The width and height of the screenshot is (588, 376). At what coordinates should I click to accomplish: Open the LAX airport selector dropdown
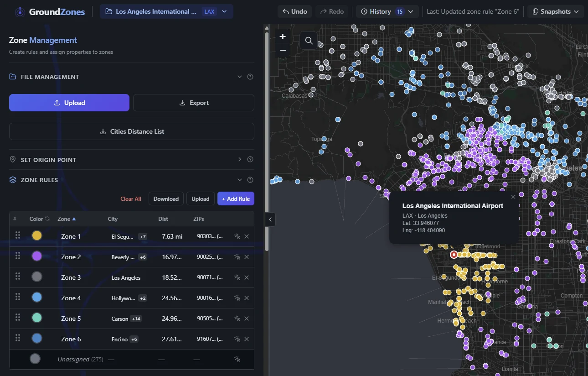166,11
